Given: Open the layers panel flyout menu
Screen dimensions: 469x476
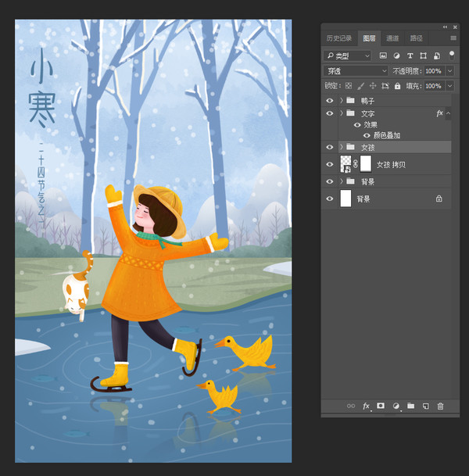Looking at the screenshot, I should [x=453, y=38].
